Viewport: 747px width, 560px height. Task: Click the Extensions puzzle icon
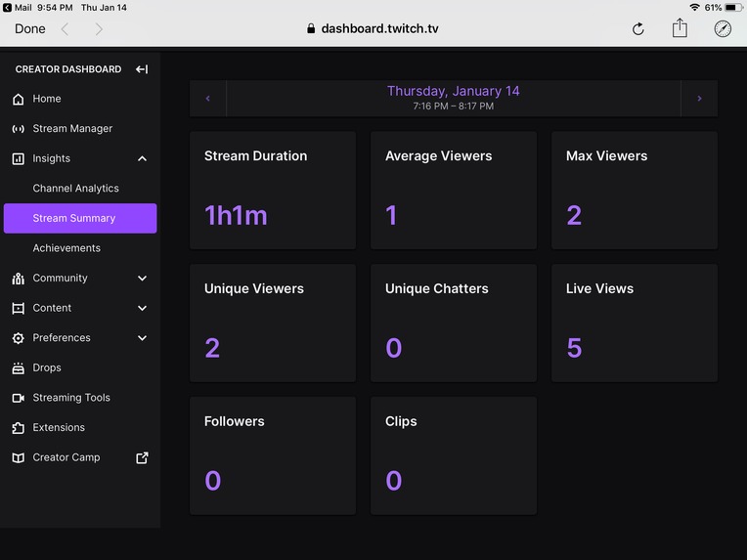19,428
